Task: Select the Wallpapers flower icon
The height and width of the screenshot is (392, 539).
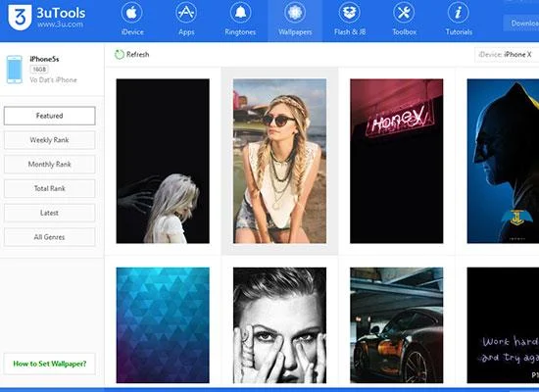Action: tap(295, 13)
